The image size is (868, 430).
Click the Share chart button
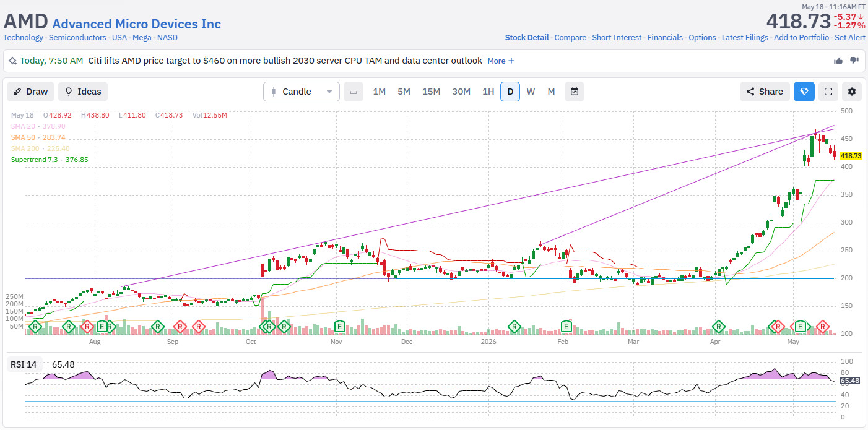coord(765,92)
